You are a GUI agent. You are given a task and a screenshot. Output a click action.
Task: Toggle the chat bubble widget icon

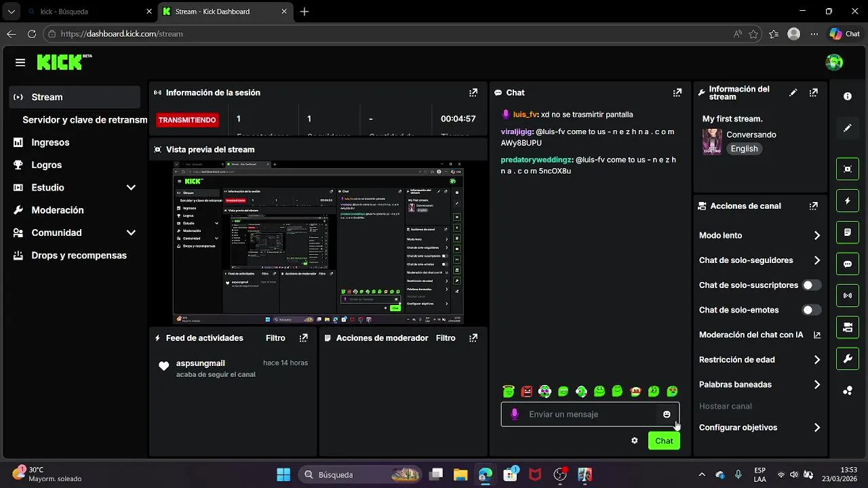(848, 264)
